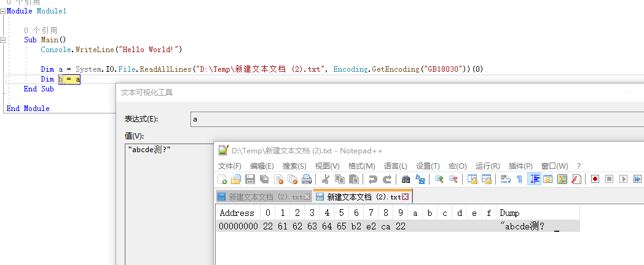Toggle synchronize vertical scrolling icon
This screenshot has width=644, height=265.
tap(473, 179)
